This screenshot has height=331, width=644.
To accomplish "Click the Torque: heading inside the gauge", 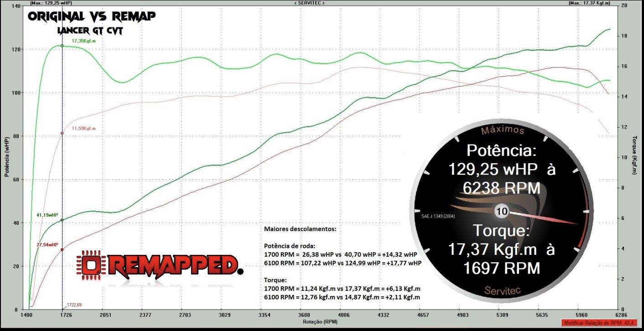I will [502, 231].
